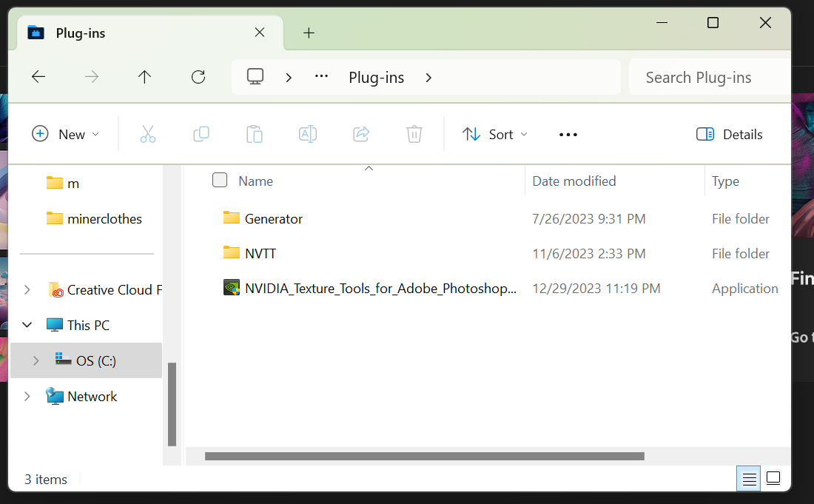Cut the selected item using toolbar
This screenshot has height=504, width=814.
click(147, 134)
